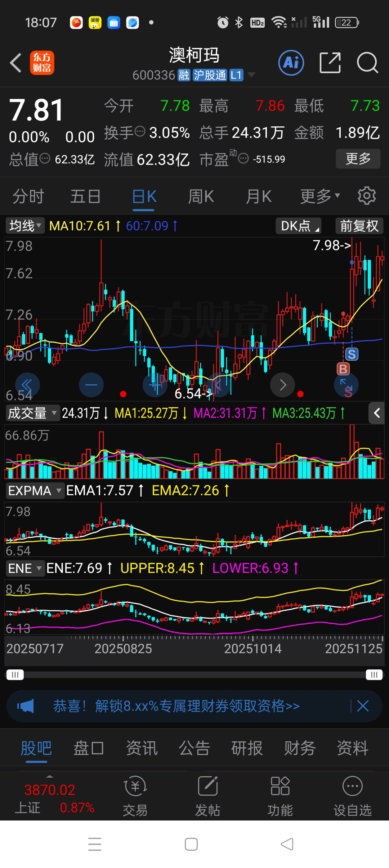The width and height of the screenshot is (389, 868).
Task: Open the 资讯 tab
Action: 142,748
